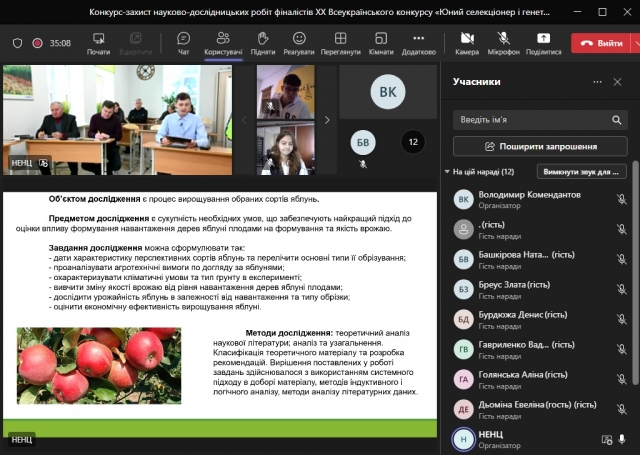Open the Кімнати breakout rooms icon
The image size is (640, 455).
[381, 42]
